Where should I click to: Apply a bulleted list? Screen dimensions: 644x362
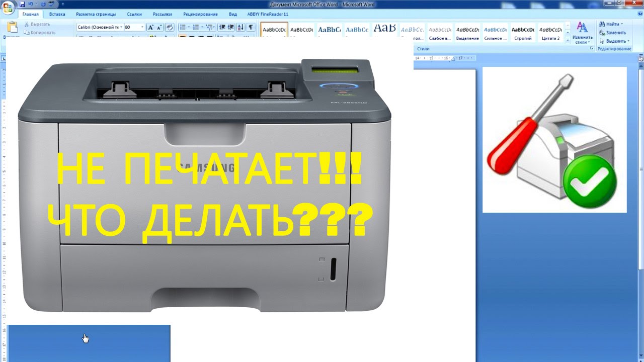(184, 27)
